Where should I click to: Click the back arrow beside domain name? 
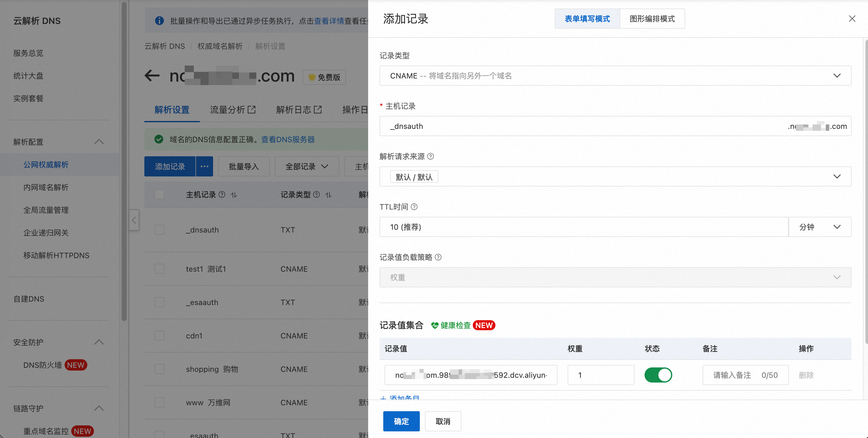152,76
